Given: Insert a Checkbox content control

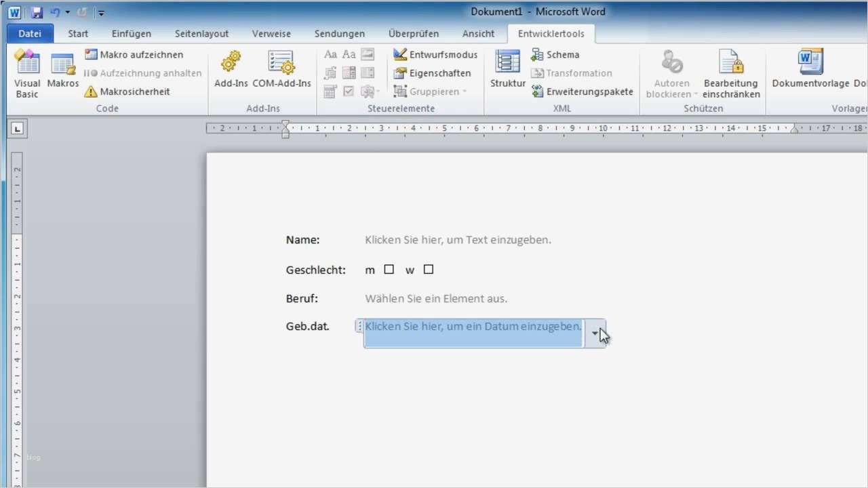Looking at the screenshot, I should (349, 91).
